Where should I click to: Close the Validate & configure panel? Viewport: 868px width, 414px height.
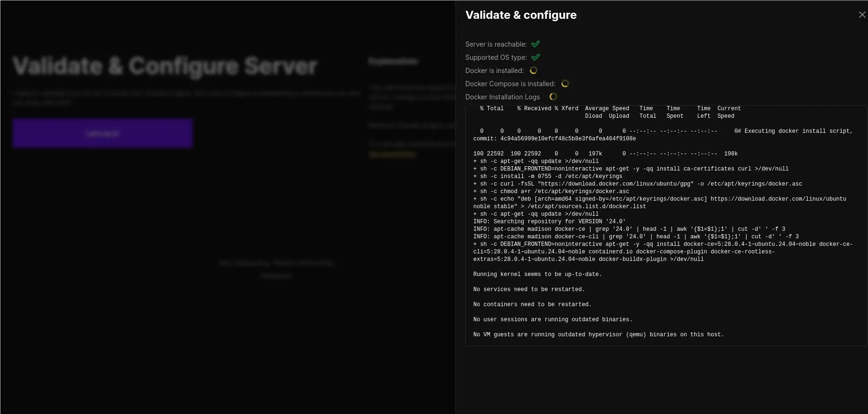(x=862, y=15)
